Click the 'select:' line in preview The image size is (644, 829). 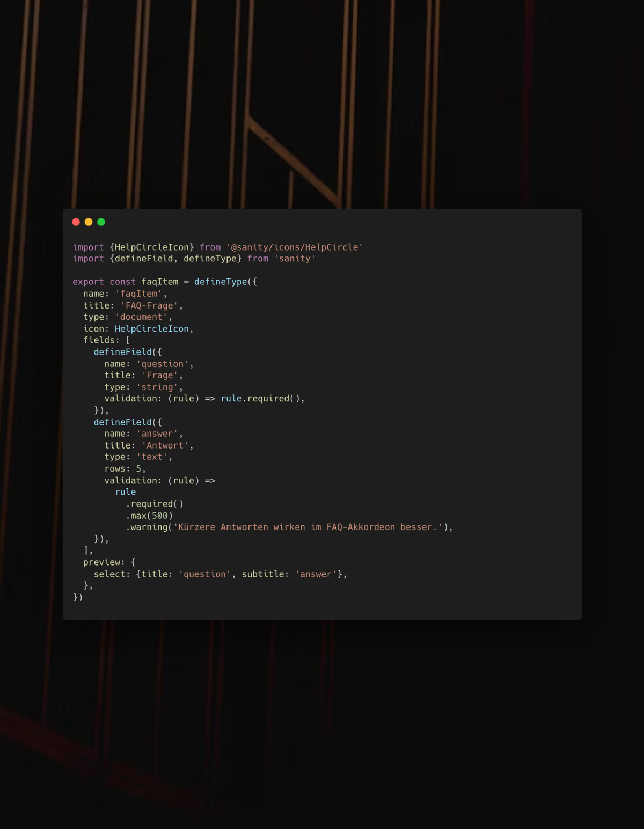pyautogui.click(x=221, y=574)
